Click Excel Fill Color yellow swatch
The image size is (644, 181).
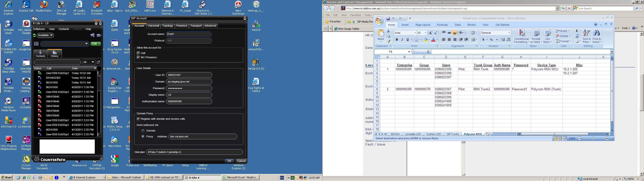click(x=425, y=40)
